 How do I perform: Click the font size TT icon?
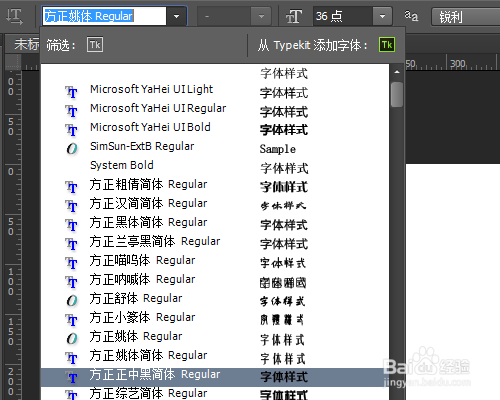[x=294, y=16]
